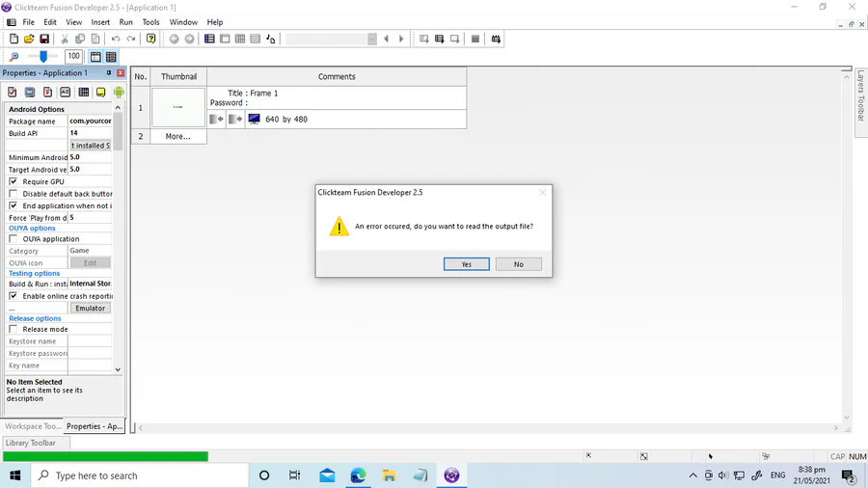Toggle Disable default back button checkbox

point(14,194)
